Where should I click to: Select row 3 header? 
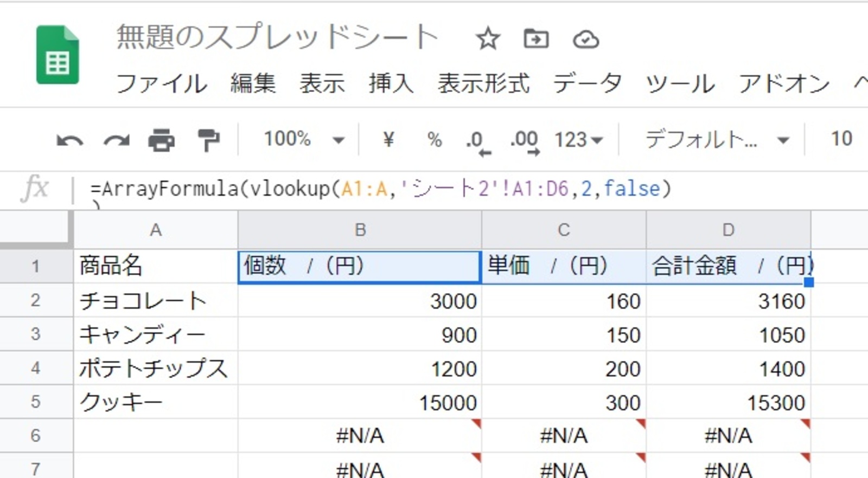pyautogui.click(x=36, y=334)
